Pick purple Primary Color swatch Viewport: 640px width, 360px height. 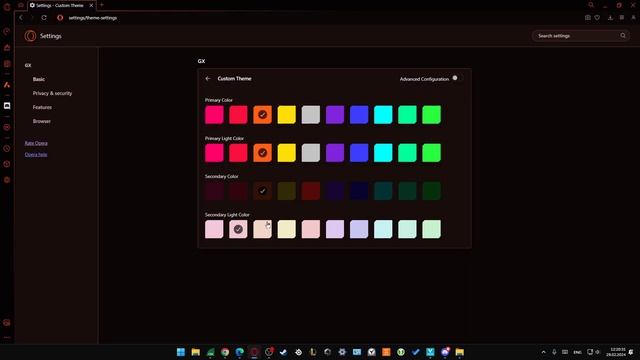335,115
